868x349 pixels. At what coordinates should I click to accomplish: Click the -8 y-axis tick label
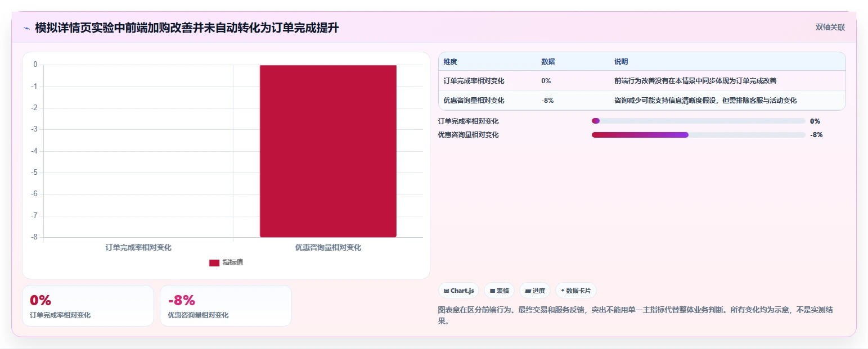pyautogui.click(x=34, y=237)
